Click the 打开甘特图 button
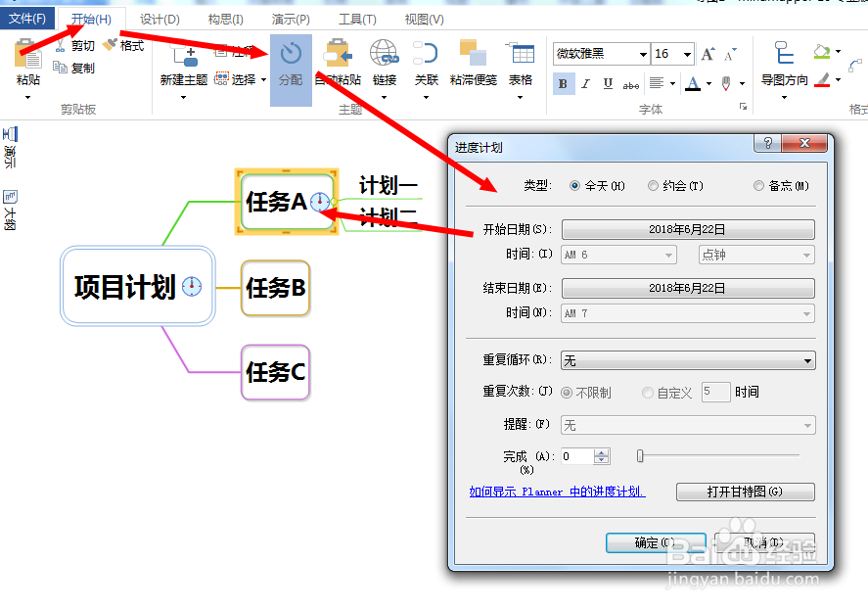 [x=745, y=492]
